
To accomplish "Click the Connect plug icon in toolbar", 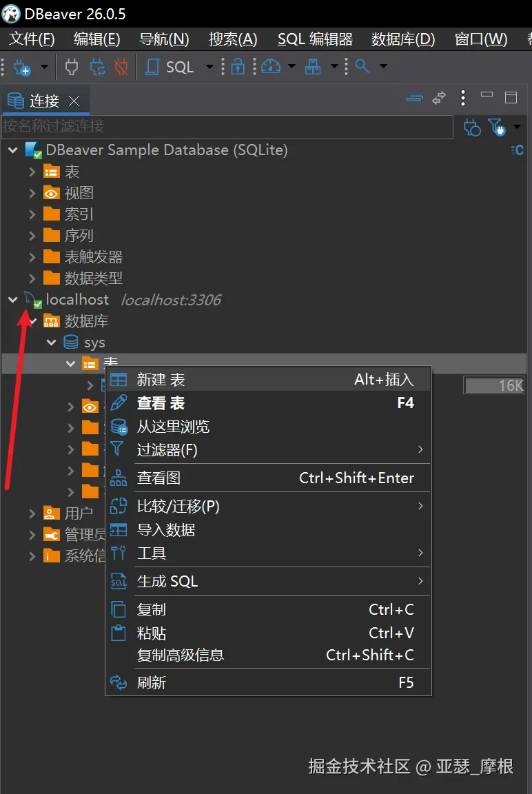I will (x=72, y=67).
